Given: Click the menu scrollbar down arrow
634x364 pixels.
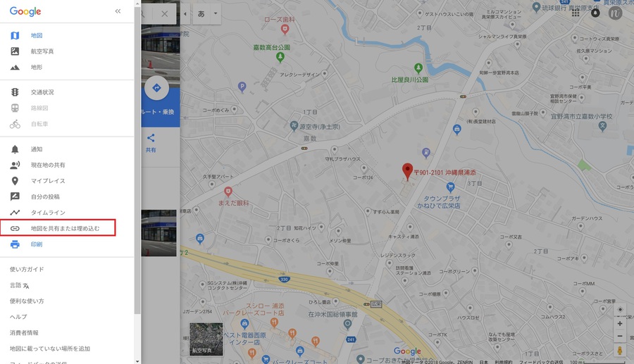Looking at the screenshot, I should click(137, 361).
